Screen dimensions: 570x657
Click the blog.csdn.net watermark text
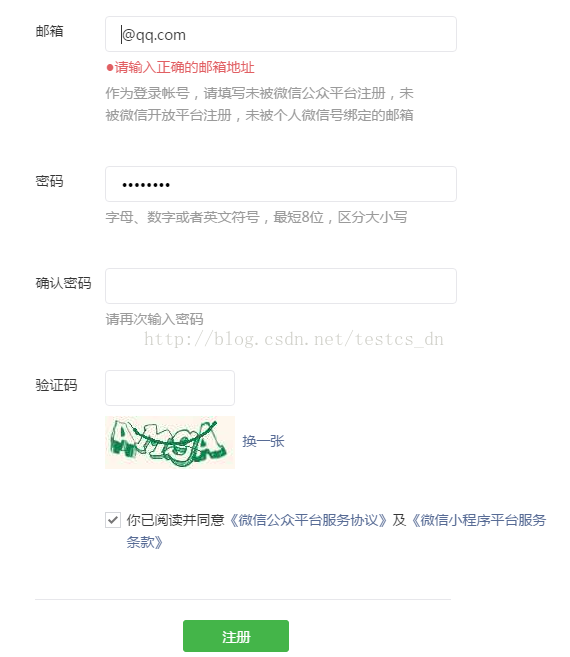click(293, 339)
